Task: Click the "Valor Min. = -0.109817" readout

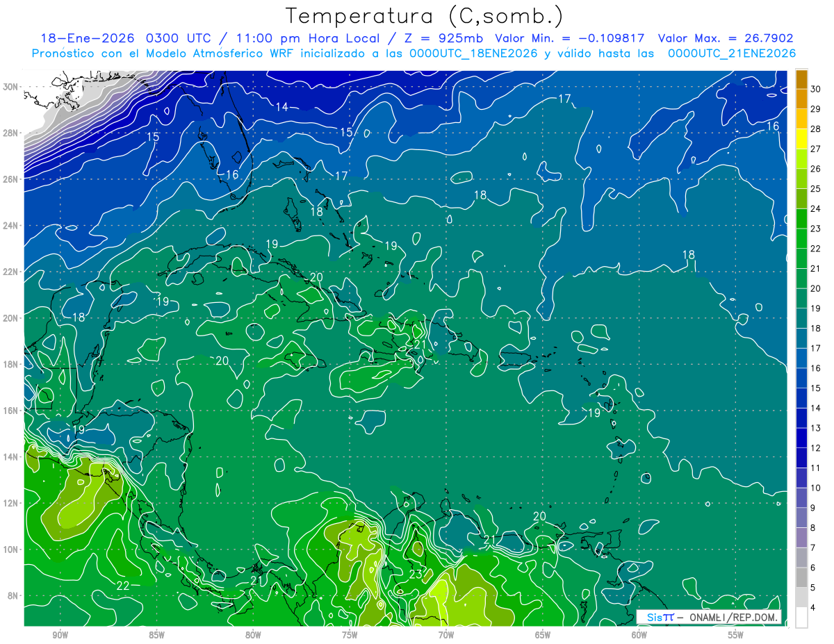Action: (570, 38)
